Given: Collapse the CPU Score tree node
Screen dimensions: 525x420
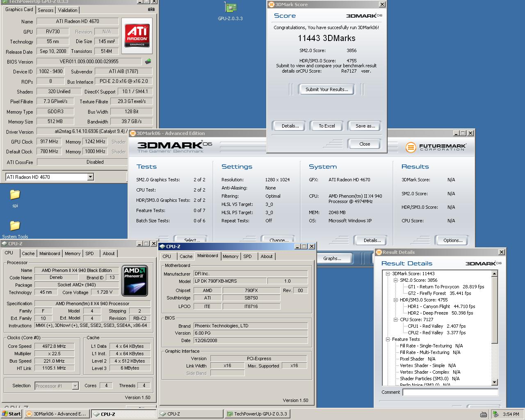Looking at the screenshot, I should (x=396, y=320).
